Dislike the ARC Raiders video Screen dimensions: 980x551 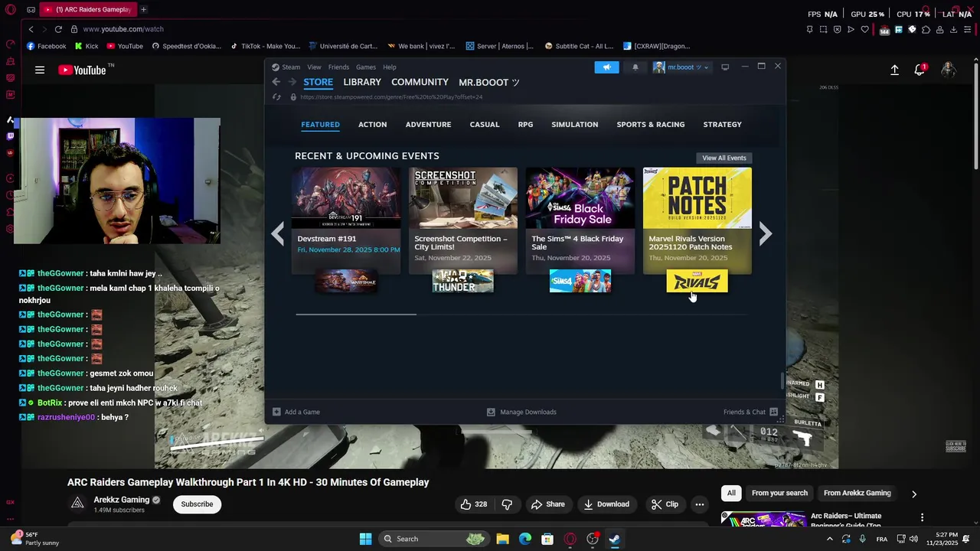pos(507,504)
